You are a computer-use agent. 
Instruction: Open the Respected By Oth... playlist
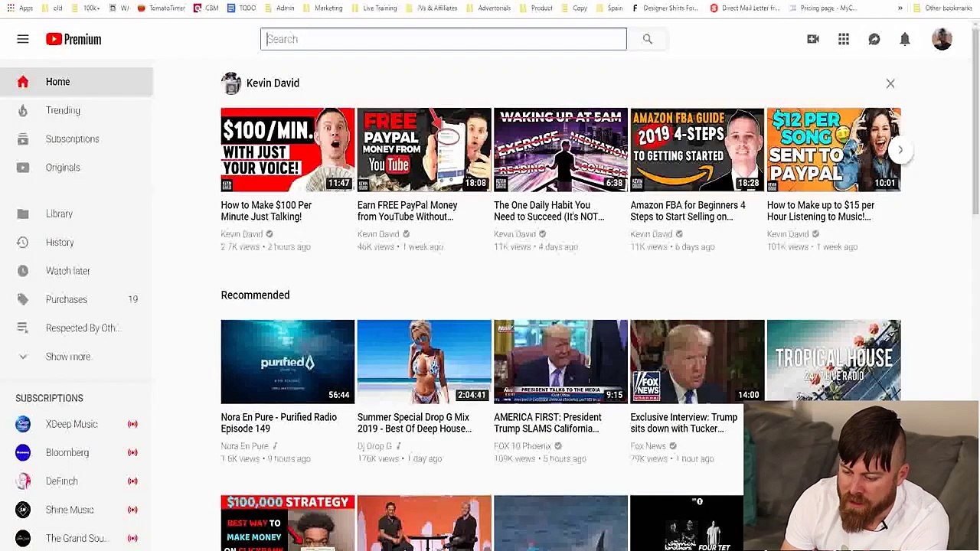coord(77,328)
